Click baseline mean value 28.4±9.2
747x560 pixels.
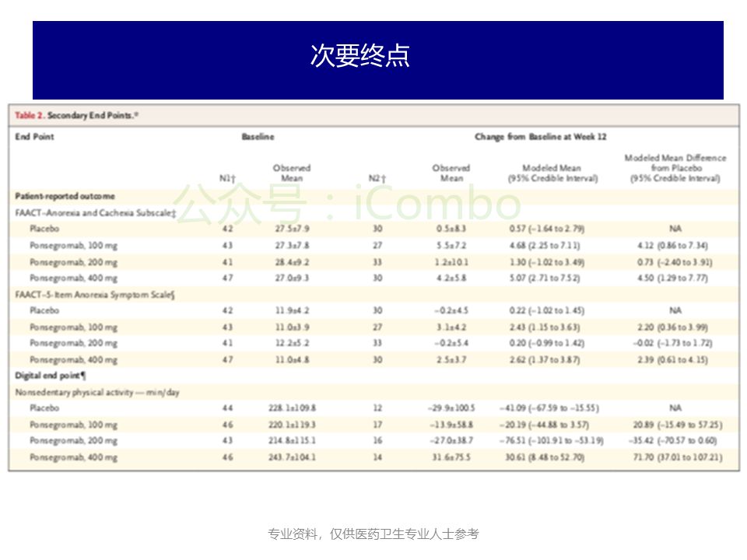pos(292,262)
